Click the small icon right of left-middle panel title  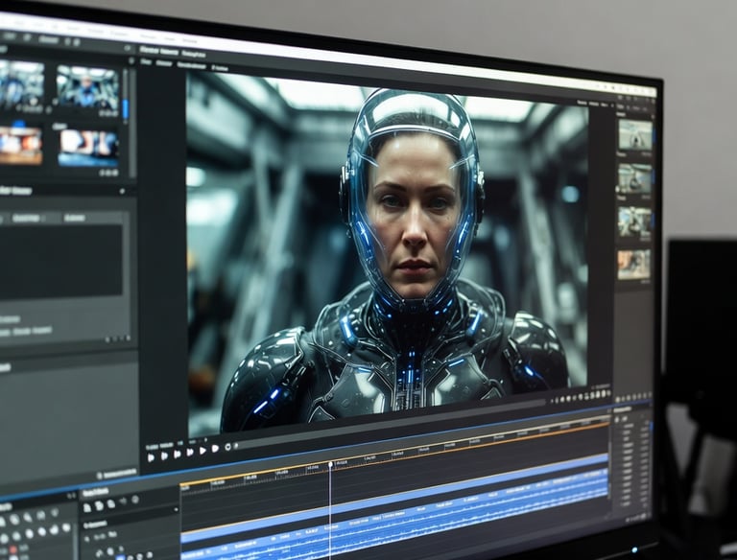click(122, 191)
